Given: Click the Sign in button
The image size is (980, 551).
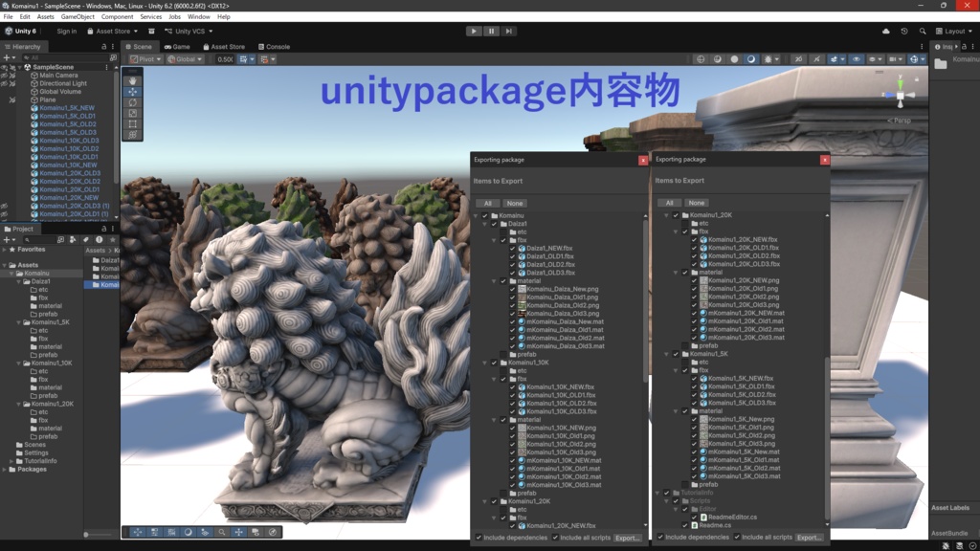Looking at the screenshot, I should [x=66, y=32].
